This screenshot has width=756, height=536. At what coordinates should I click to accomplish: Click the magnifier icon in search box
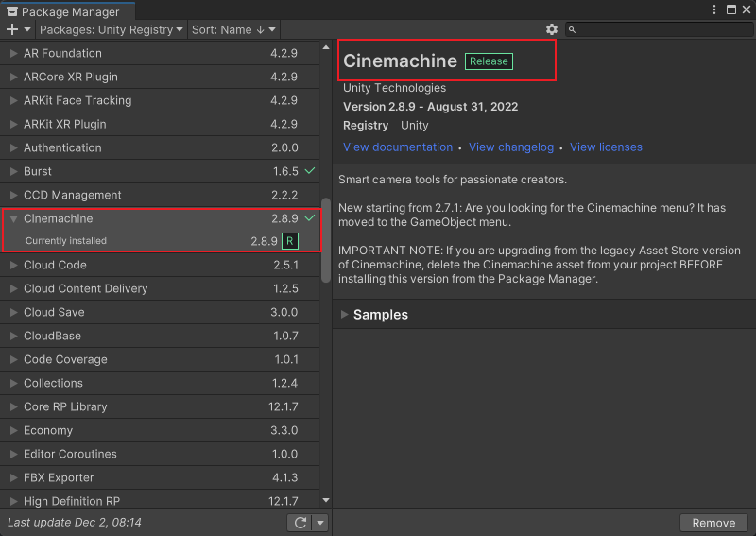click(x=575, y=30)
